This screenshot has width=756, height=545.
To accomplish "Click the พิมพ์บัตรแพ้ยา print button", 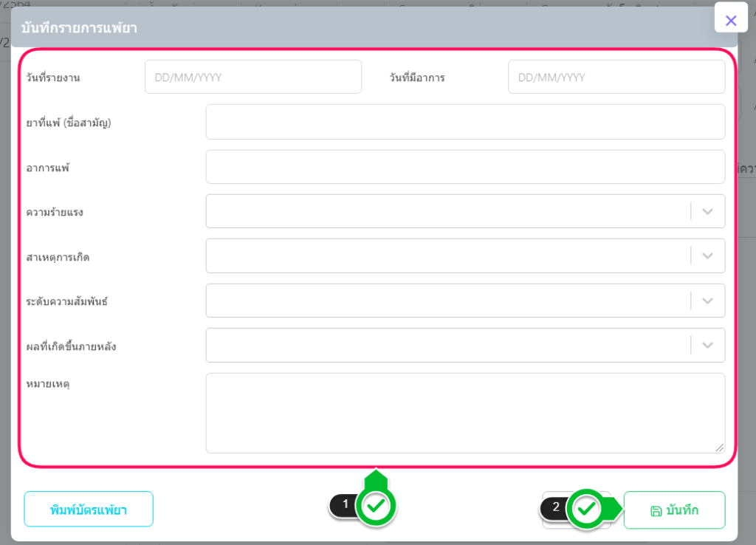I will [89, 510].
